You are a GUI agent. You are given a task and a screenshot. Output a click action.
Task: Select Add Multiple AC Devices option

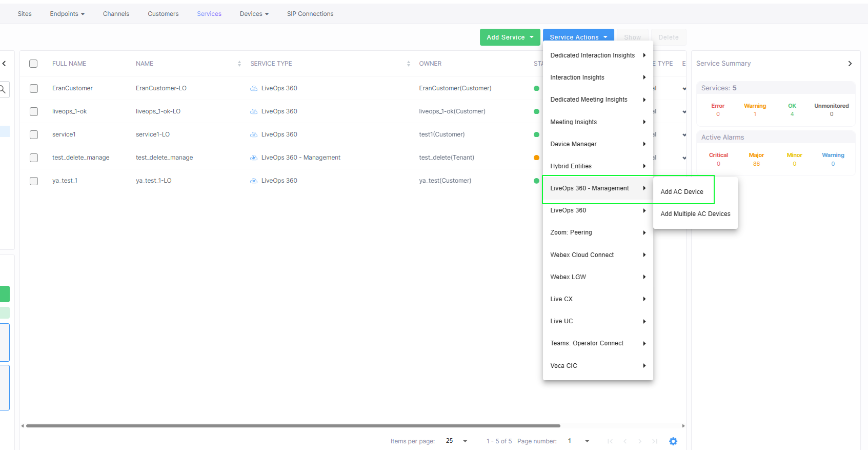pyautogui.click(x=695, y=214)
